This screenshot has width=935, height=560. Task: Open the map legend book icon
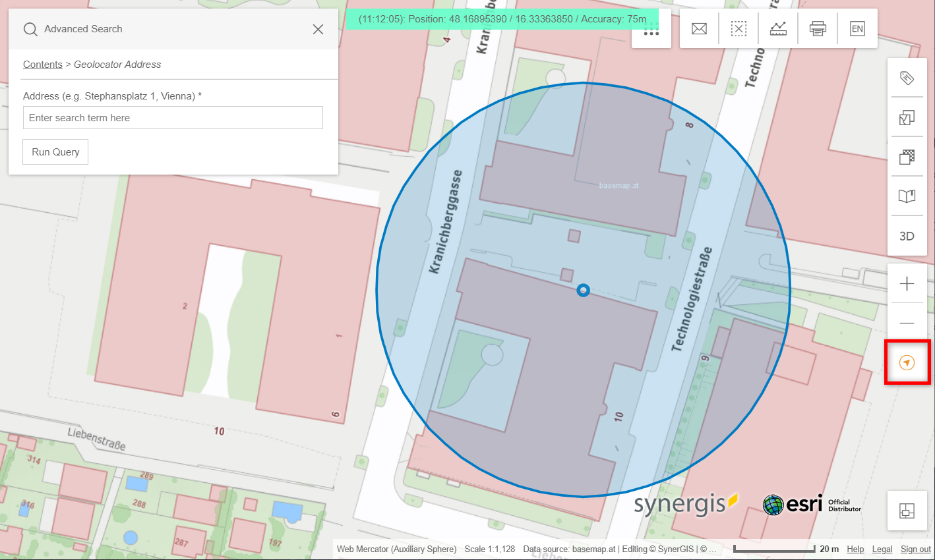907,196
